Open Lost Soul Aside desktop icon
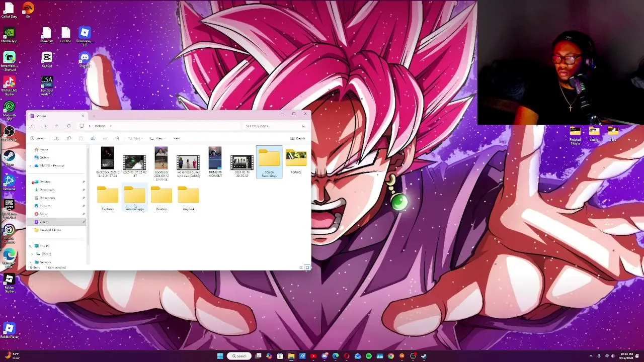Viewport: 644px width, 362px height. coord(47,85)
